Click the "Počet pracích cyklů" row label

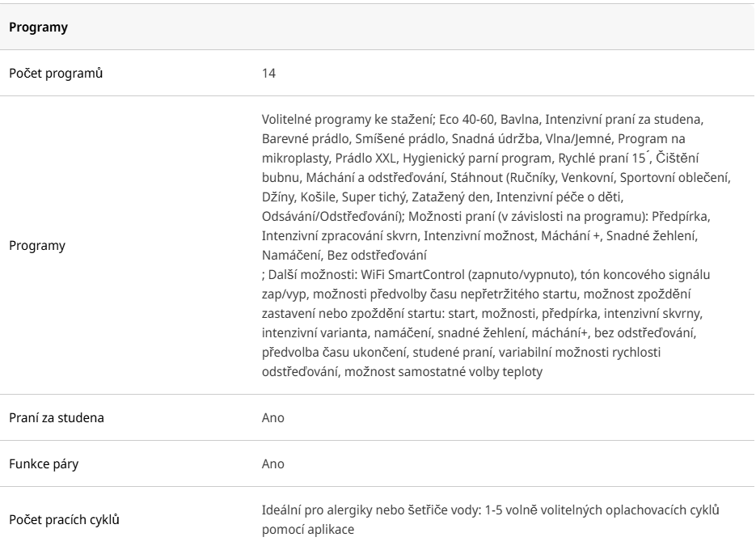pyautogui.click(x=64, y=519)
